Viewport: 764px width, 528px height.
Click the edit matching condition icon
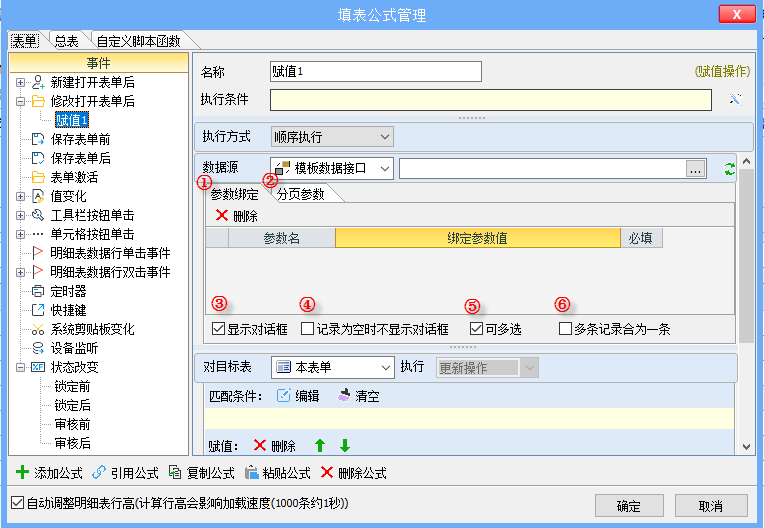[284, 396]
